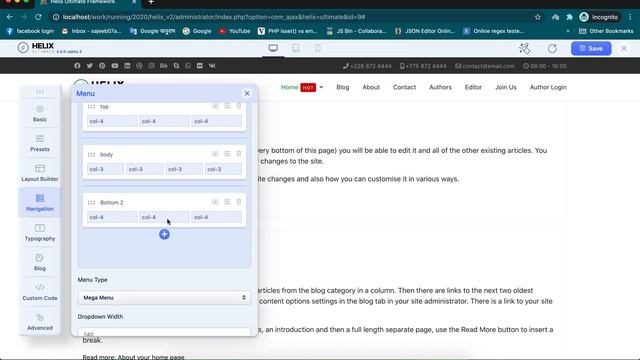Open the Advanced settings panel

[40, 322]
